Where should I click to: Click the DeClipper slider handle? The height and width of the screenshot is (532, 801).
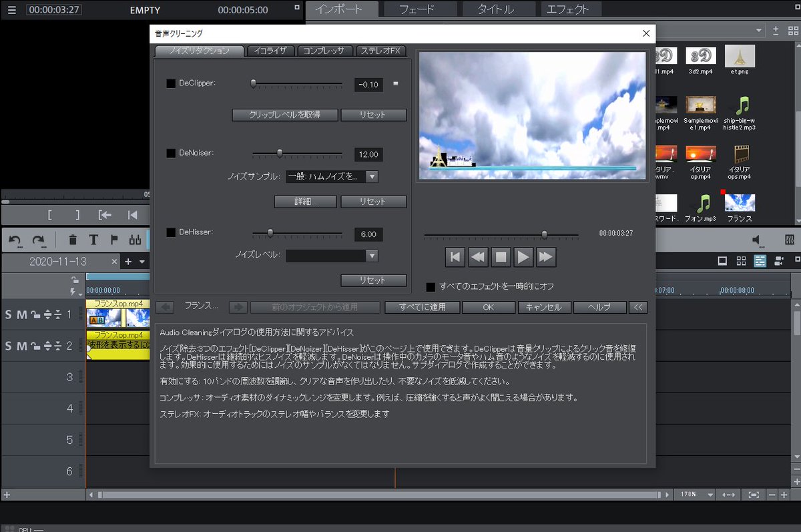pos(253,83)
